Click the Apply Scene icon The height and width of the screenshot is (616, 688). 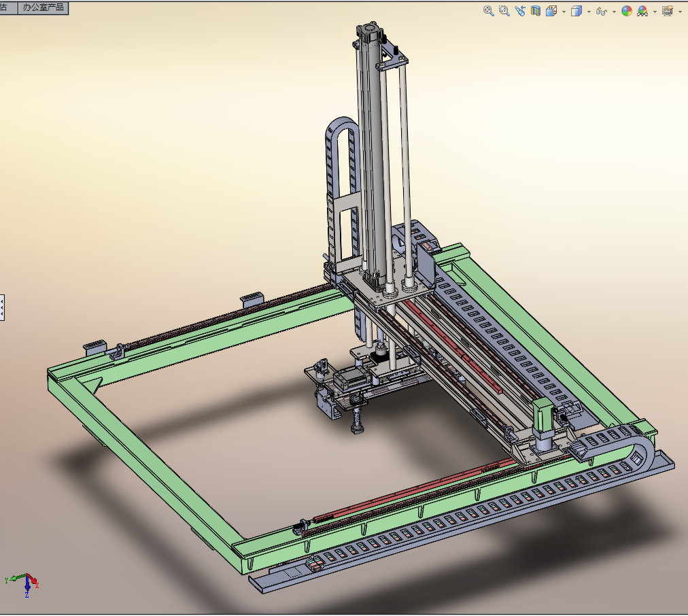point(642,11)
